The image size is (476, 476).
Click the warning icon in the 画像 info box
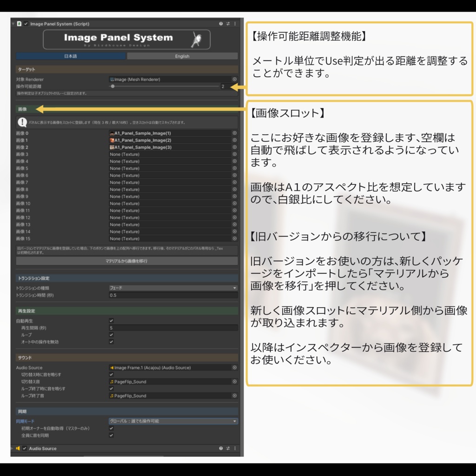coord(22,122)
